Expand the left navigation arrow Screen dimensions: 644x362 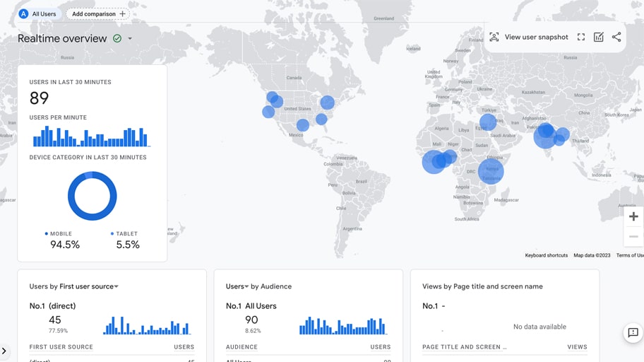tap(4, 351)
